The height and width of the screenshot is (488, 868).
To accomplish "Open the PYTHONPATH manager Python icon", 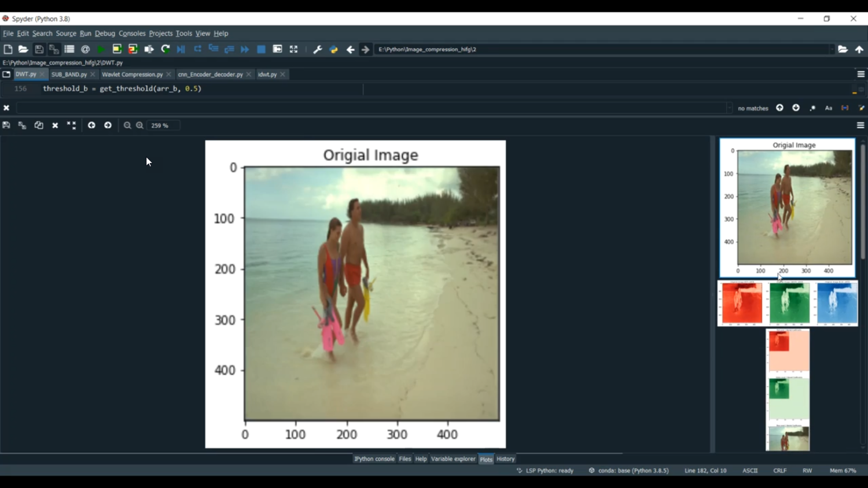I will point(333,49).
